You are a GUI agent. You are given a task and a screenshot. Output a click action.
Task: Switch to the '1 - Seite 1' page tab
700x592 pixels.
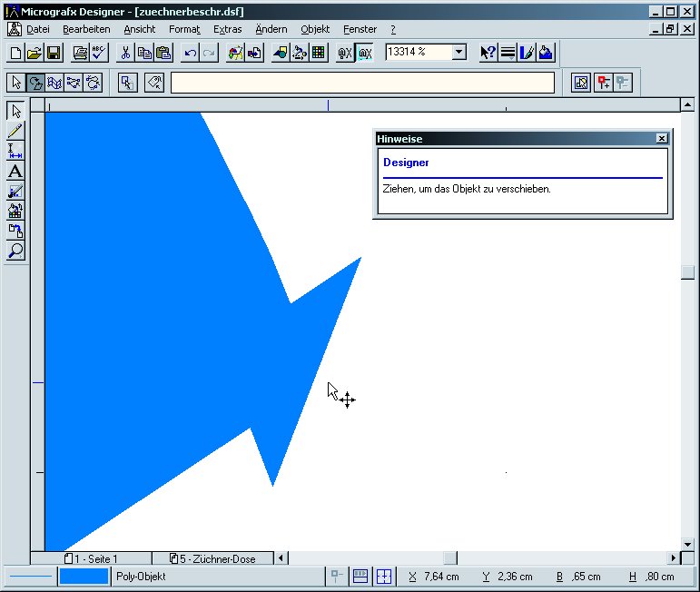pos(91,558)
